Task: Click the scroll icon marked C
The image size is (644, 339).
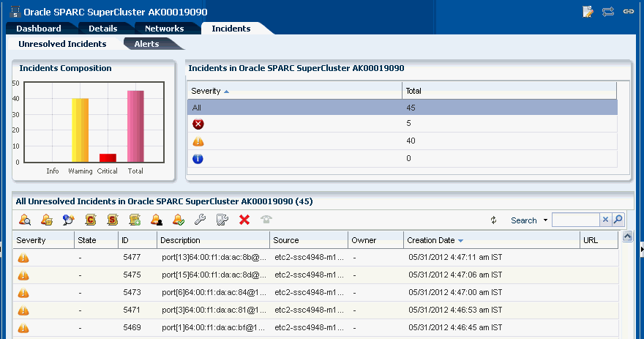Action: (x=90, y=220)
